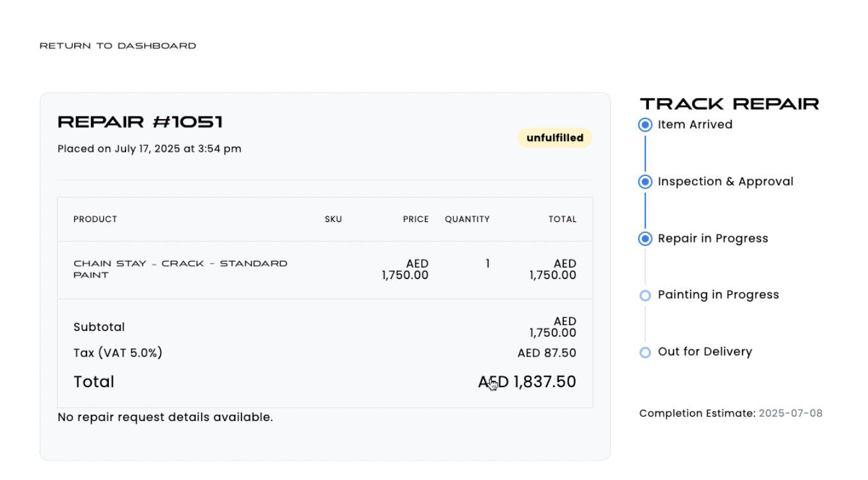
Task: Expand the repair request details section
Action: [x=165, y=416]
